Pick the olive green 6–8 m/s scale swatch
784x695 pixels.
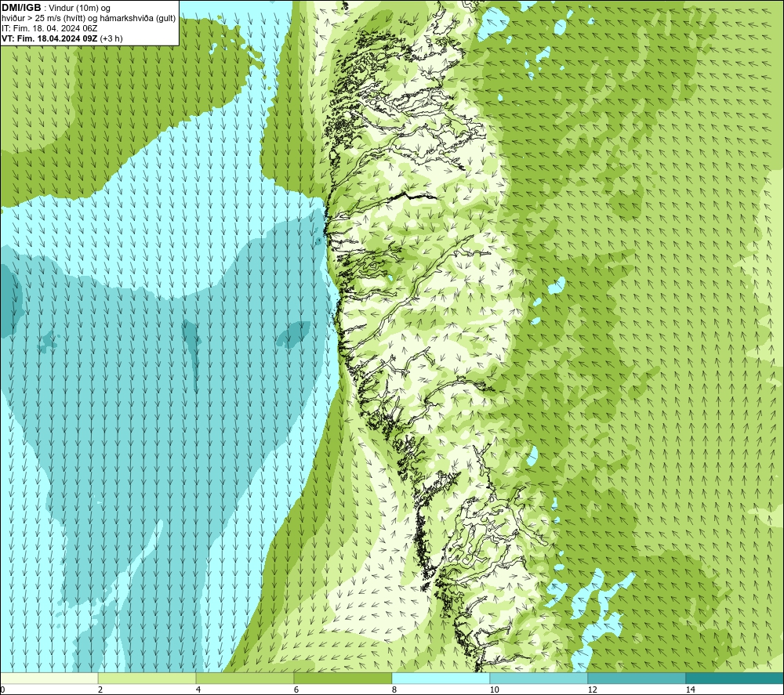point(343,679)
